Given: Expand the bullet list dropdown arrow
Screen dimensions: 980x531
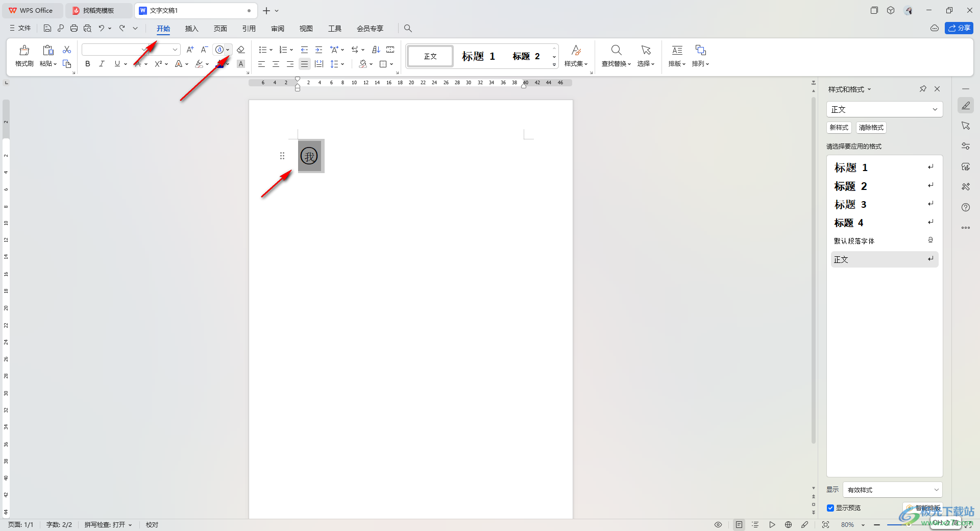Looking at the screenshot, I should tap(271, 50).
